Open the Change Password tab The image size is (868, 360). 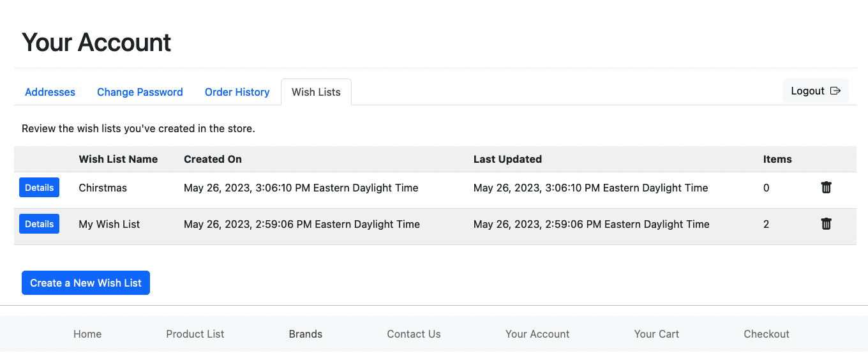(x=140, y=92)
